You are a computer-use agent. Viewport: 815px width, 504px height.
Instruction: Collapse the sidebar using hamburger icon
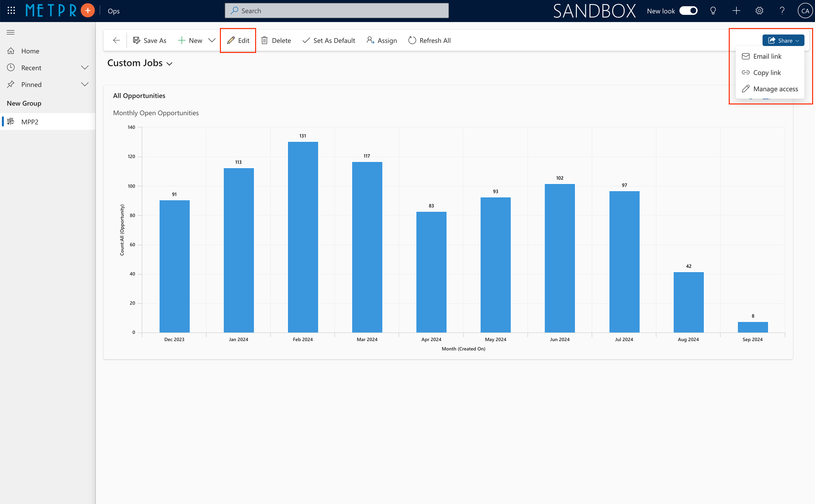11,32
